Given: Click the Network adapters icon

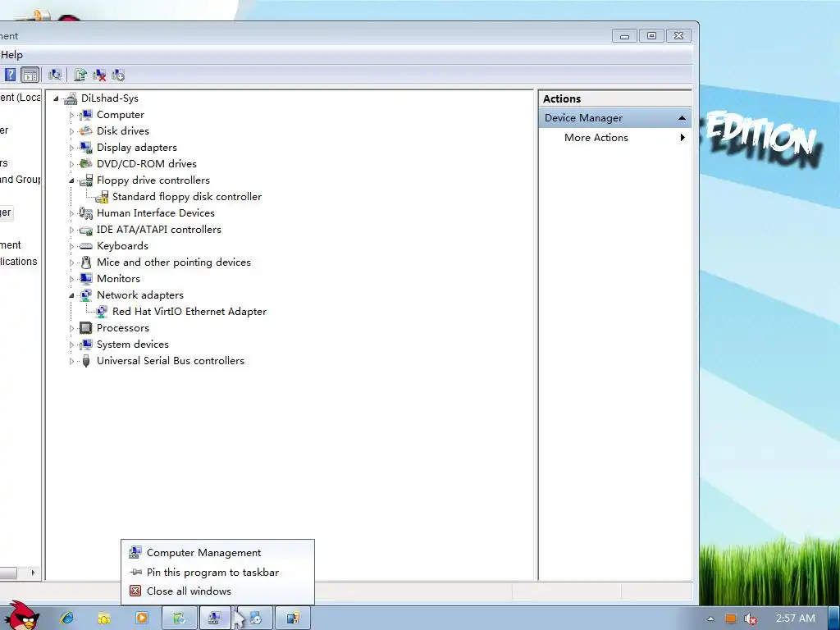Looking at the screenshot, I should click(85, 295).
